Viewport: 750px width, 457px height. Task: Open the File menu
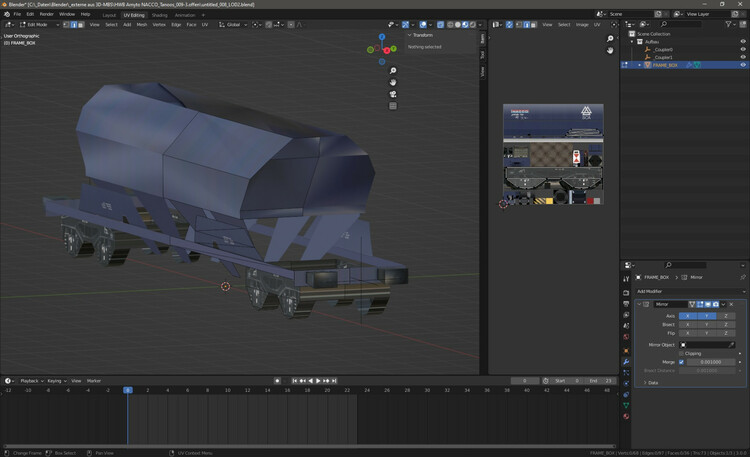pyautogui.click(x=17, y=14)
